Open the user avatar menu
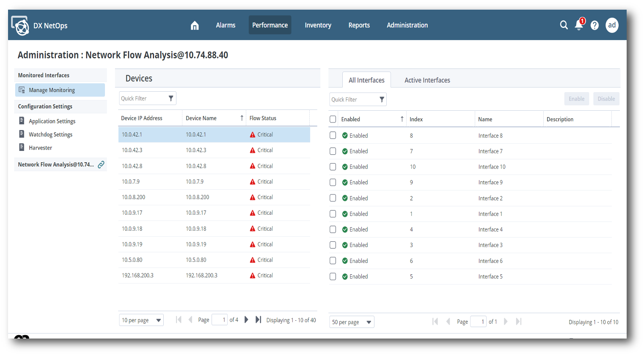 tap(612, 25)
